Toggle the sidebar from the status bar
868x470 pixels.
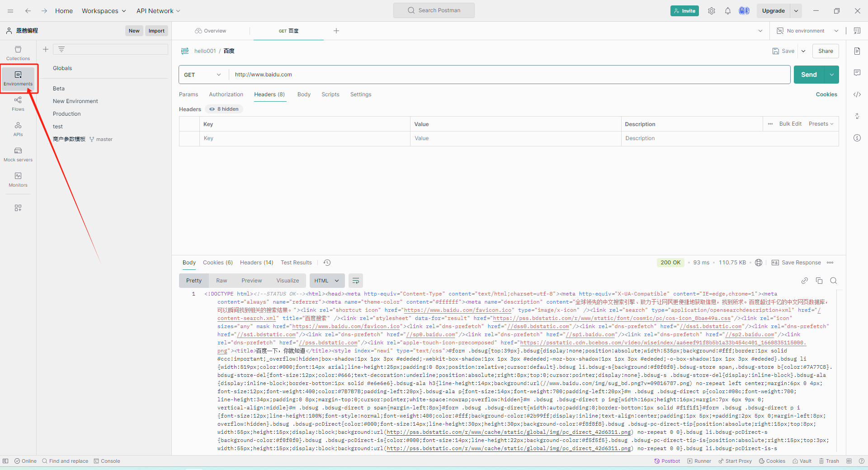(5, 461)
